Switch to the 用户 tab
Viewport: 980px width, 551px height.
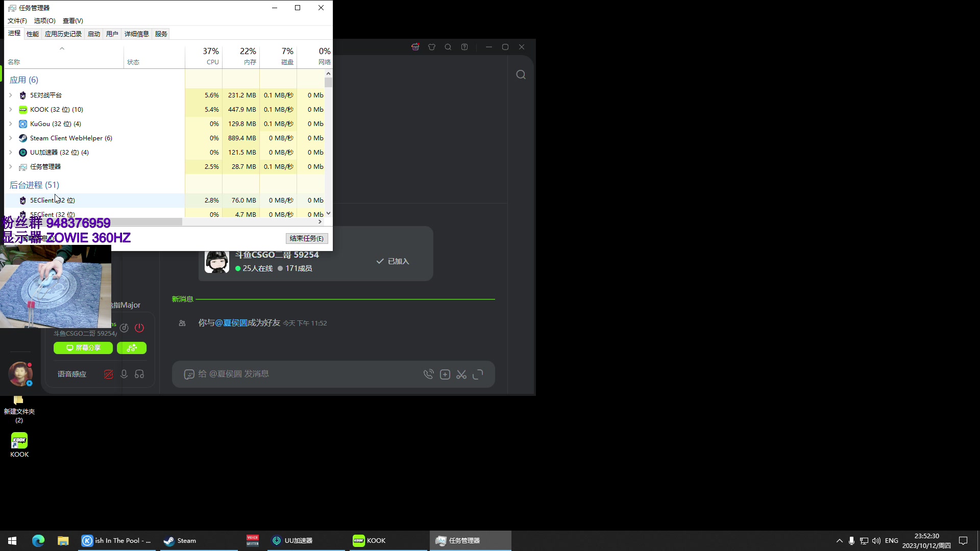112,34
